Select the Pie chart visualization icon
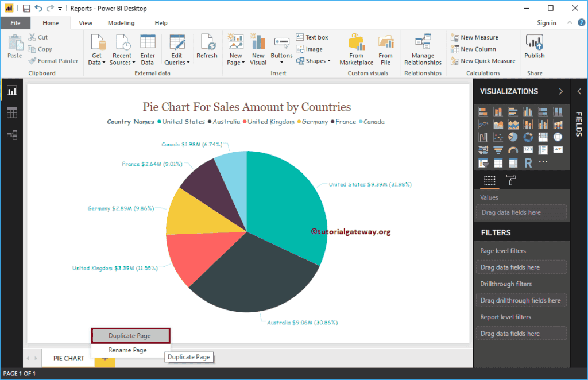Screen dimensions: 588x380 513,137
